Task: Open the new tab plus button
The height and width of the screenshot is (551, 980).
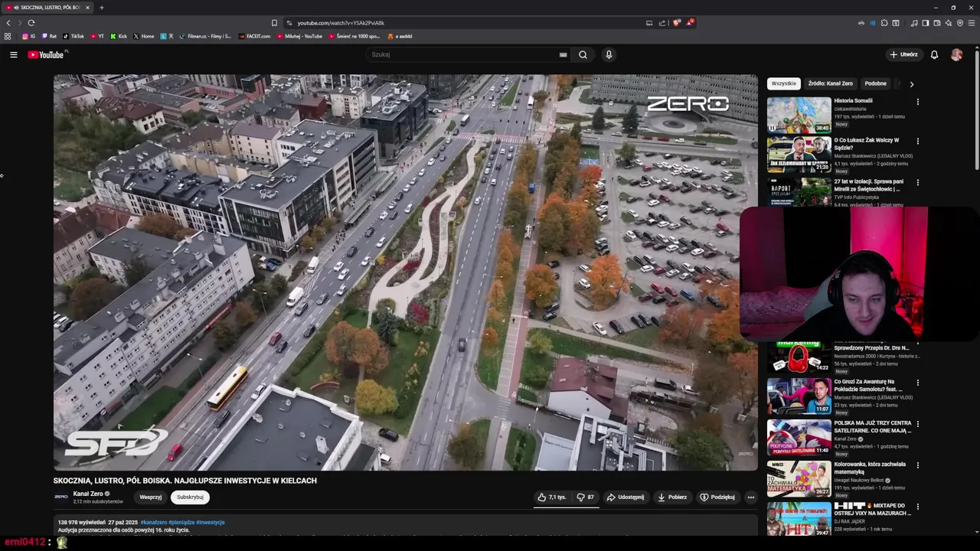Action: pos(101,8)
